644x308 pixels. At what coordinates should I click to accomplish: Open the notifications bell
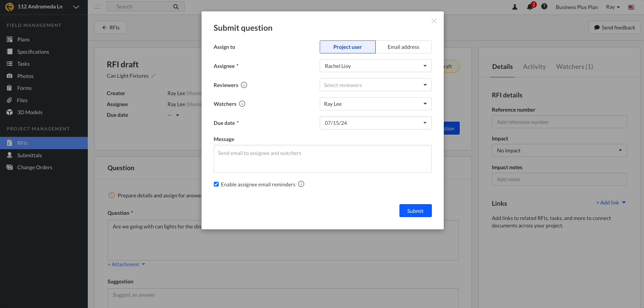(x=530, y=7)
